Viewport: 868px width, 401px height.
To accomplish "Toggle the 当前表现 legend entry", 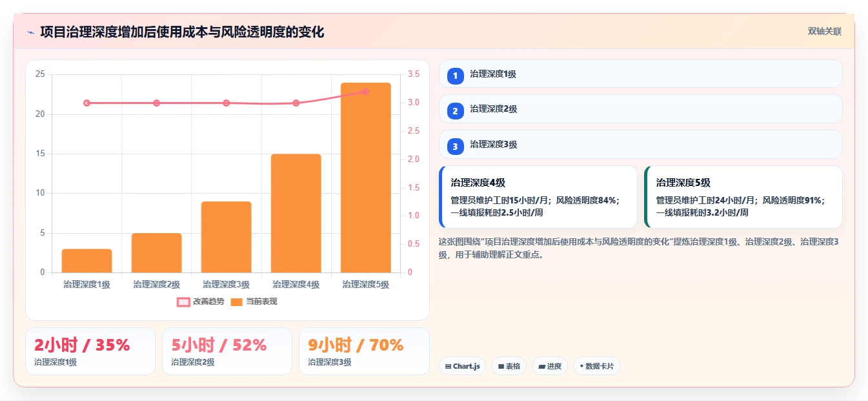I will pos(254,302).
